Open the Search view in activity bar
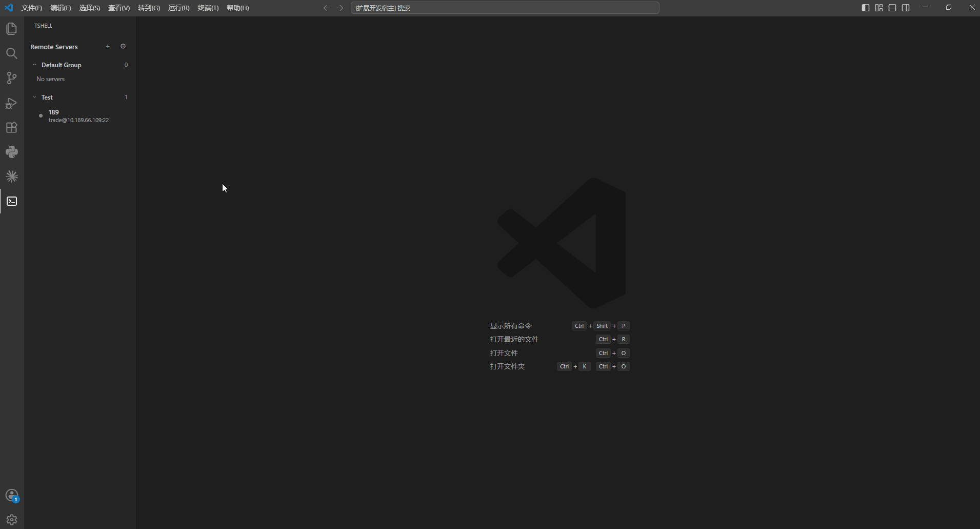The width and height of the screenshot is (980, 529). point(12,53)
